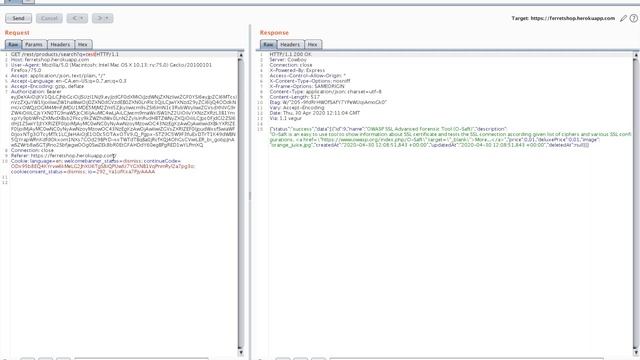The height and width of the screenshot is (360, 640).
Task: Select the Request Raw tab
Action: point(13,44)
